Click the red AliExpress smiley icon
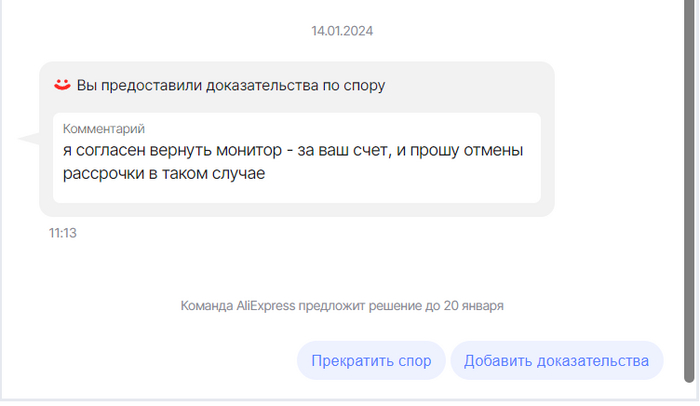 point(62,85)
